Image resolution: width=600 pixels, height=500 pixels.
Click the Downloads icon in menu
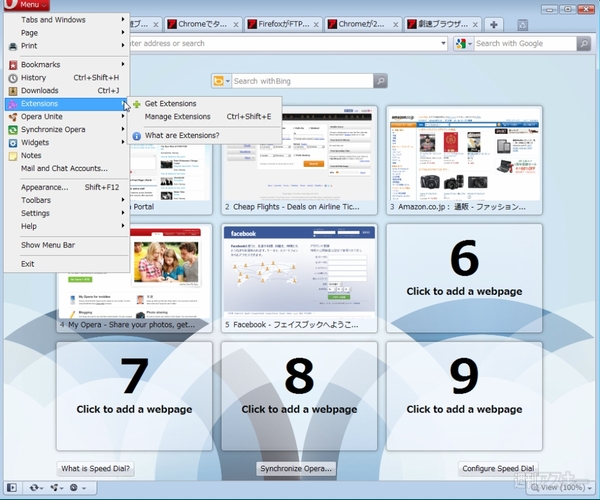(x=13, y=91)
